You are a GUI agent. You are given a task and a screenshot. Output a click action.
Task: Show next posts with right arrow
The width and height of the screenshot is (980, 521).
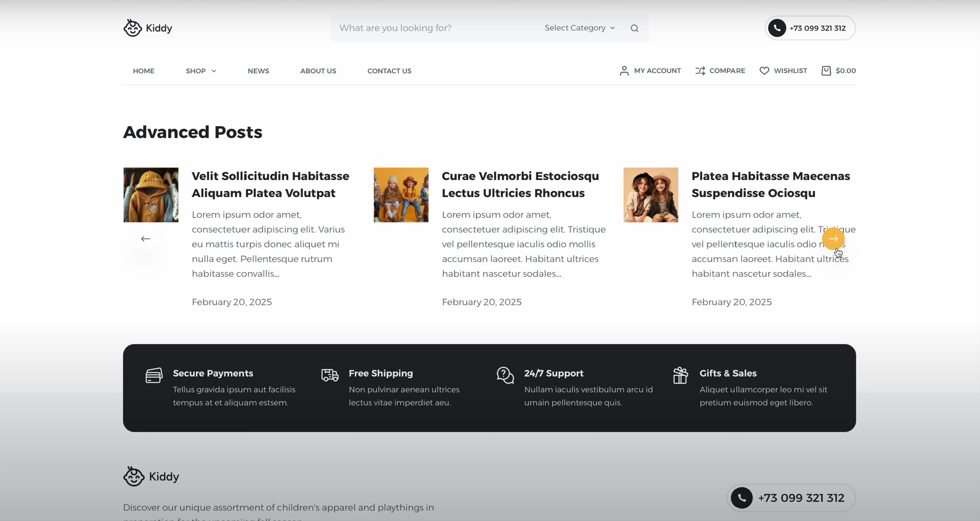833,239
